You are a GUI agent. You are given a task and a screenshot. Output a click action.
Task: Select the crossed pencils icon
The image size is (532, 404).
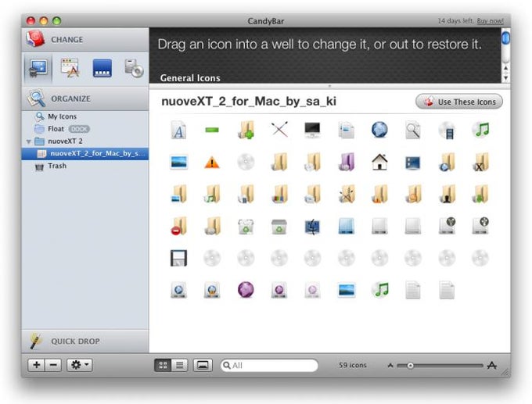(x=279, y=130)
